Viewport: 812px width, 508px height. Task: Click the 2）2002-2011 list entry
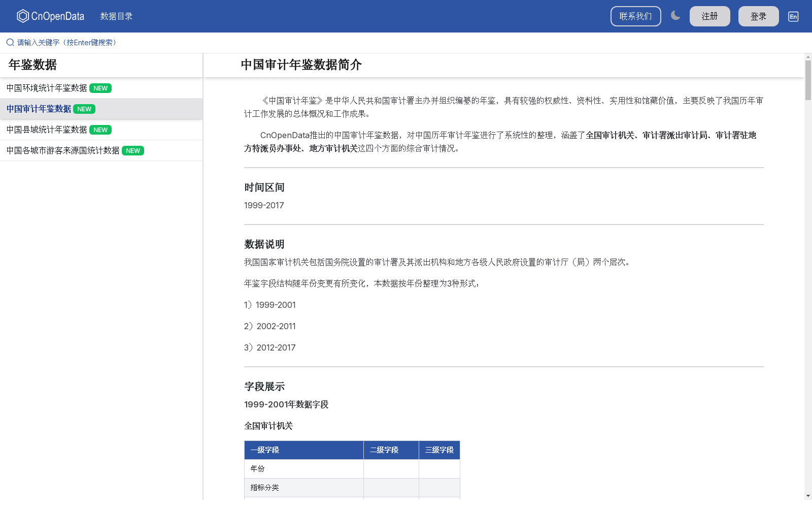(270, 326)
